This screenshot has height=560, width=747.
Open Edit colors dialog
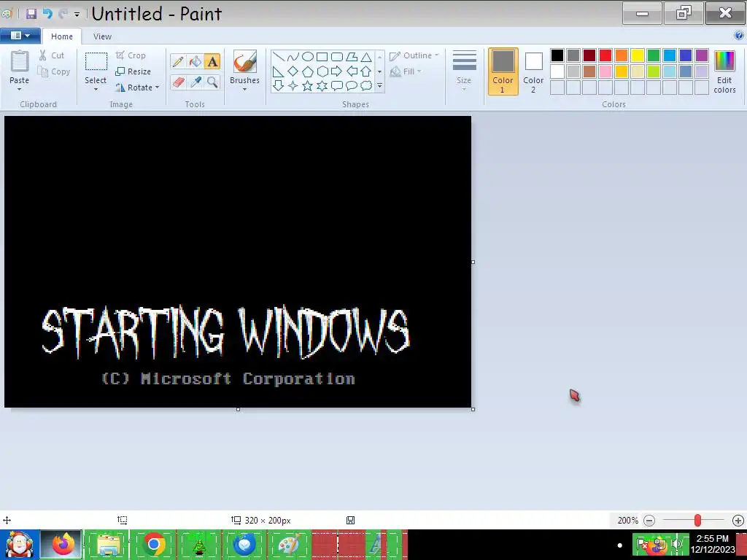click(x=724, y=71)
